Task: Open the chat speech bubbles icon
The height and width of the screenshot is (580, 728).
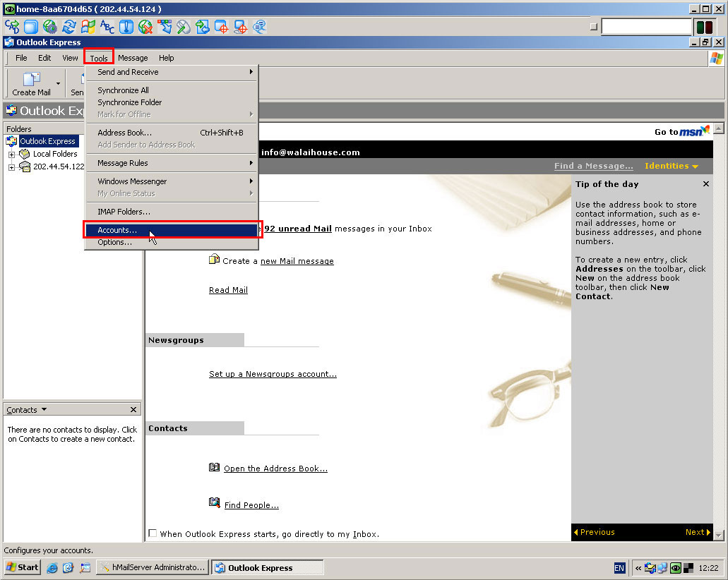Action: tap(260, 27)
